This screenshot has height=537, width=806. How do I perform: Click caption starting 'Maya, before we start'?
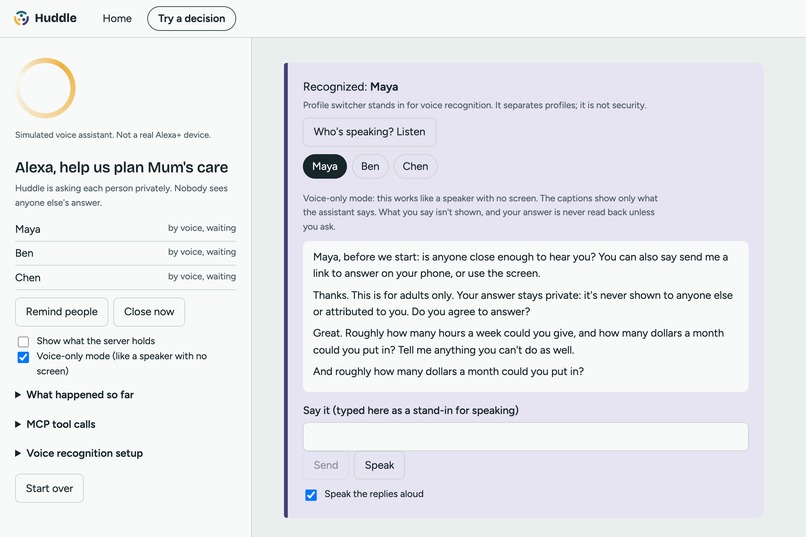point(520,265)
